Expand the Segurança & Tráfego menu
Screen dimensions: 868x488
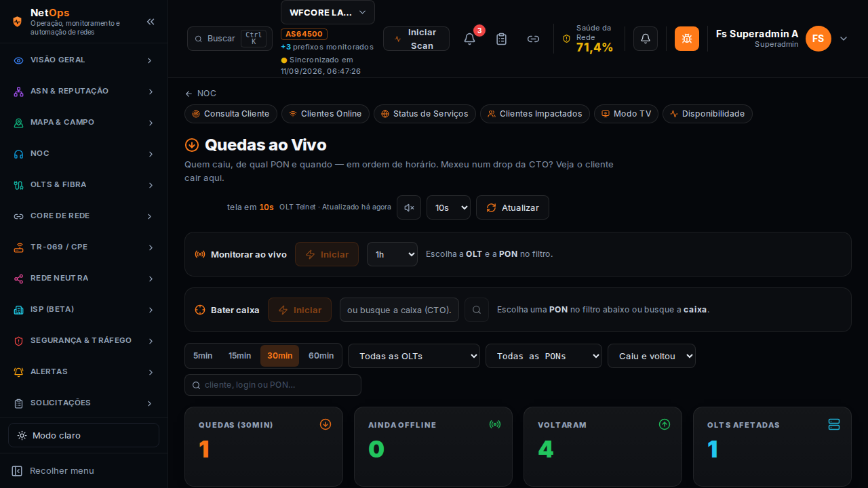(x=83, y=341)
